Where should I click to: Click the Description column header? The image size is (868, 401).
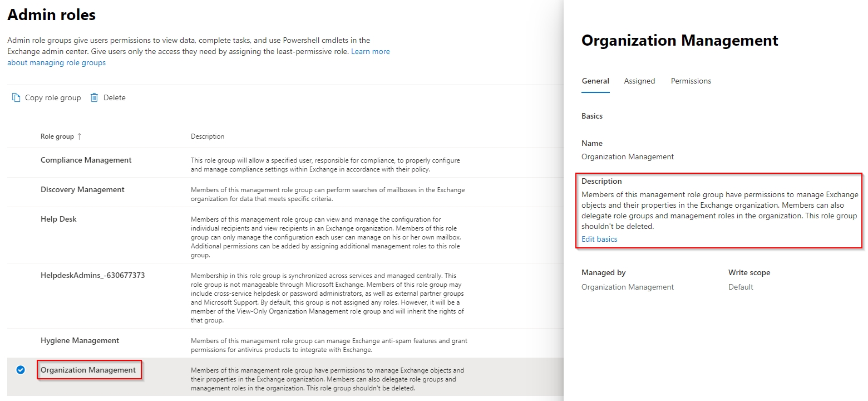coord(208,136)
